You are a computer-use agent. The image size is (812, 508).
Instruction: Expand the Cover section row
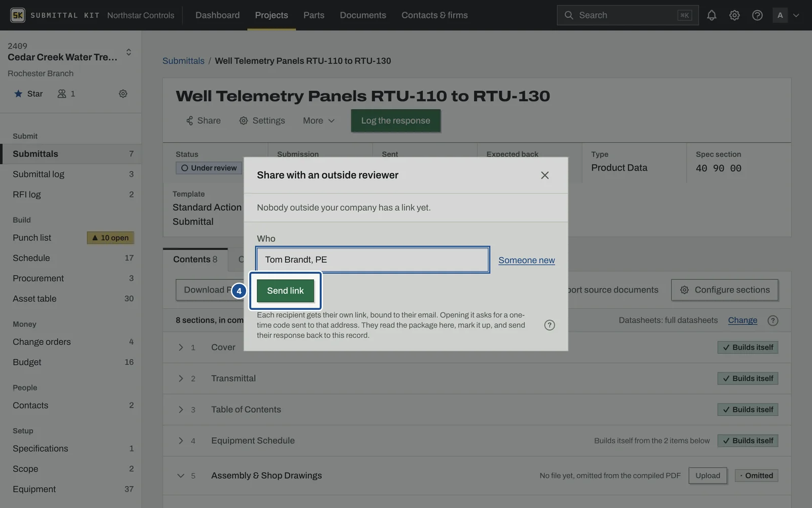coord(181,347)
